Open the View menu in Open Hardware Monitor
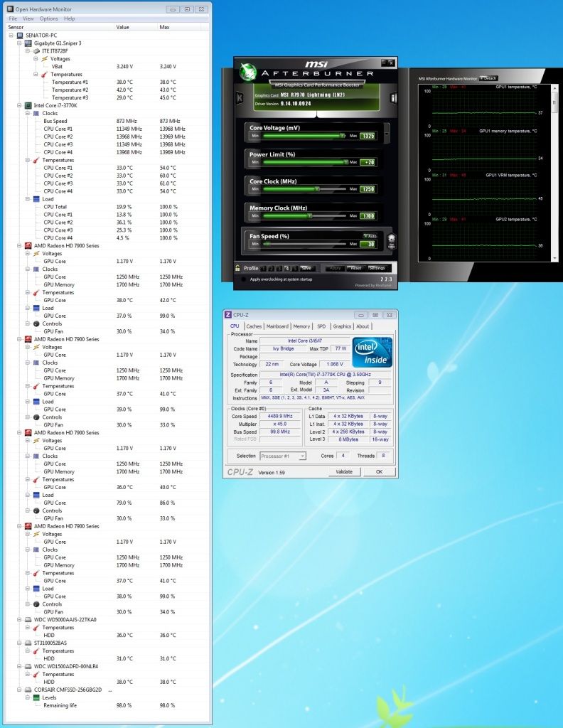 point(28,18)
